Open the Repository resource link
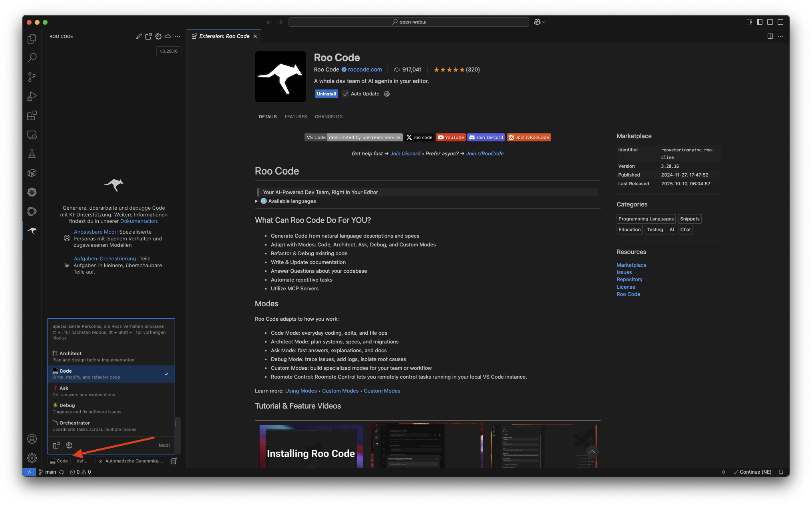This screenshot has height=506, width=812. click(629, 280)
